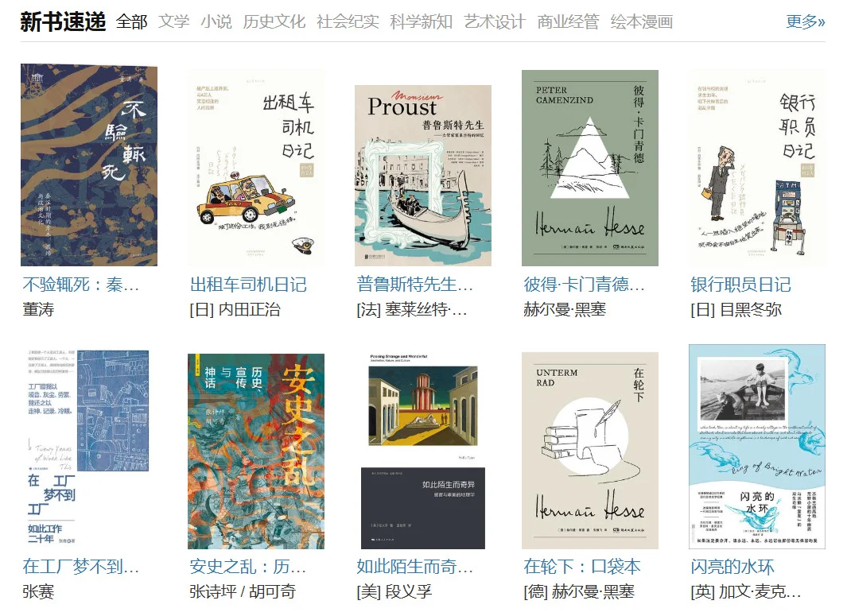Click the Unterm Rad book cover
The width and height of the screenshot is (851, 616).
(590, 451)
